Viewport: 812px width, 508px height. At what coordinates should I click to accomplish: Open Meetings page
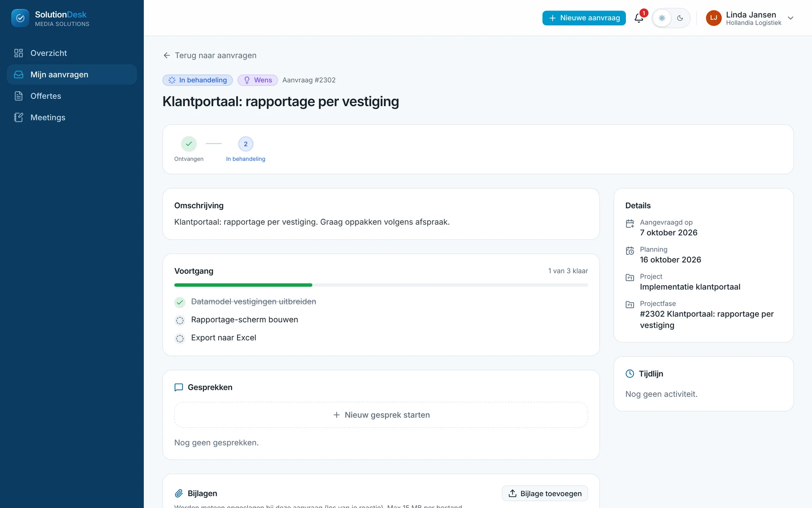72,117
